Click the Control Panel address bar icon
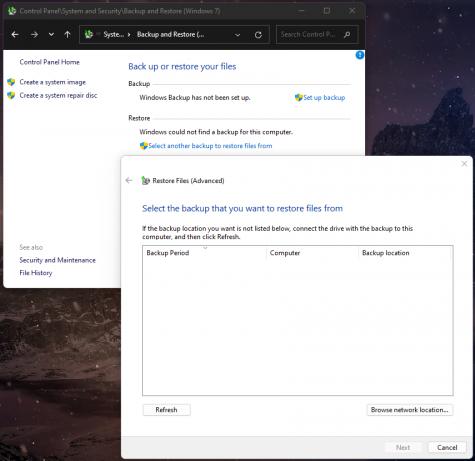This screenshot has width=475, height=461. tap(89, 34)
